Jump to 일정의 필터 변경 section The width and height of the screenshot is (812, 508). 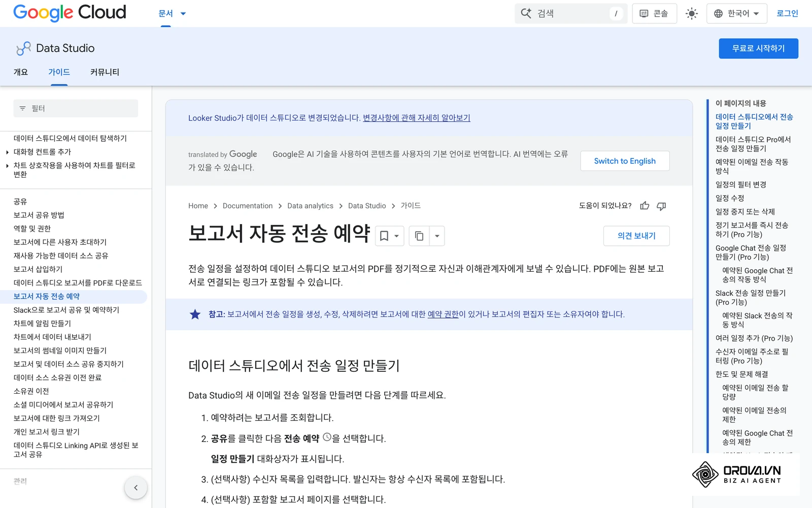[741, 184]
